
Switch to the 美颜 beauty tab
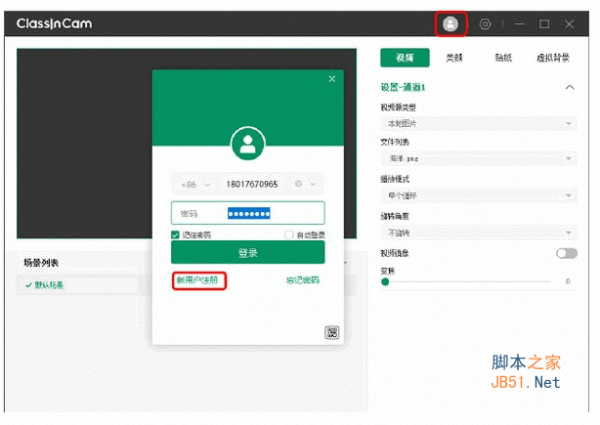tap(454, 58)
